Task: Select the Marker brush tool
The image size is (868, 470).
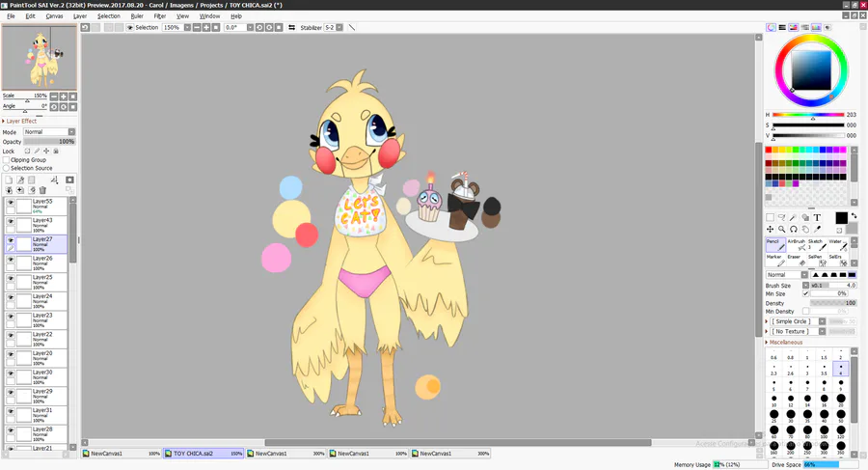Action: point(775,260)
